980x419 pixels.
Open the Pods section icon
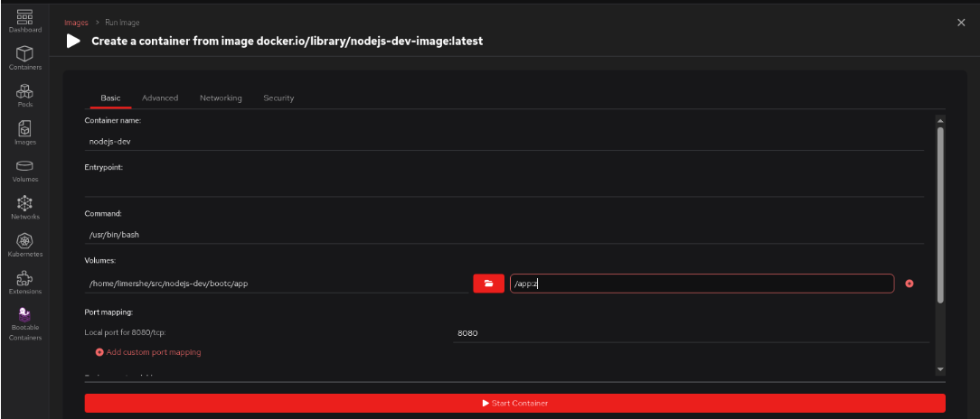(25, 95)
